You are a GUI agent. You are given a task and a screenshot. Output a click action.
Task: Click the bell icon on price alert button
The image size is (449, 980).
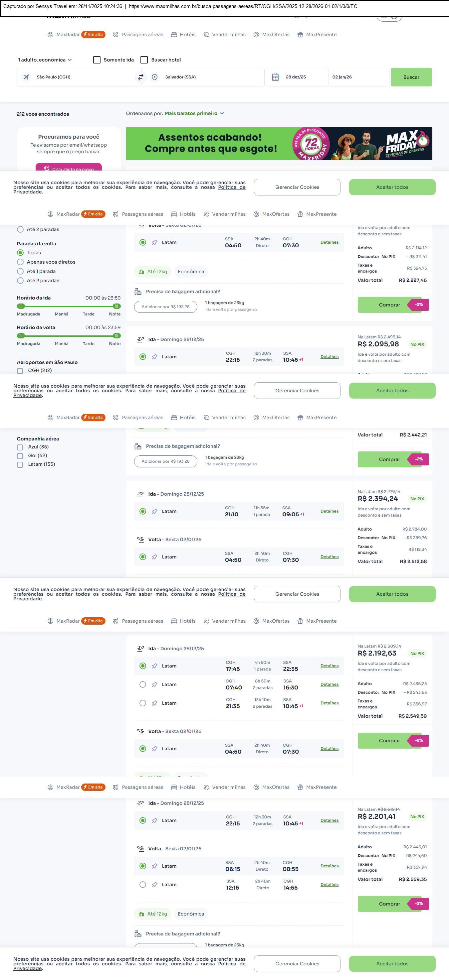tap(47, 169)
